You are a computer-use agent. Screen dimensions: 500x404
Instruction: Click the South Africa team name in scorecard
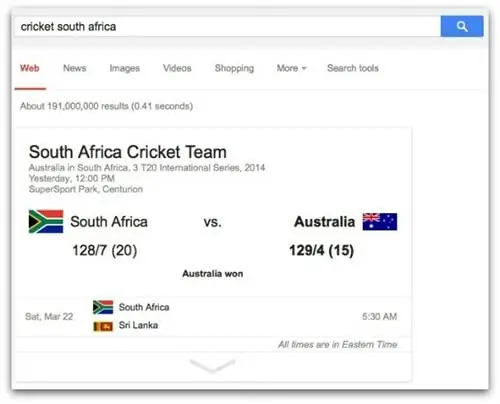109,222
